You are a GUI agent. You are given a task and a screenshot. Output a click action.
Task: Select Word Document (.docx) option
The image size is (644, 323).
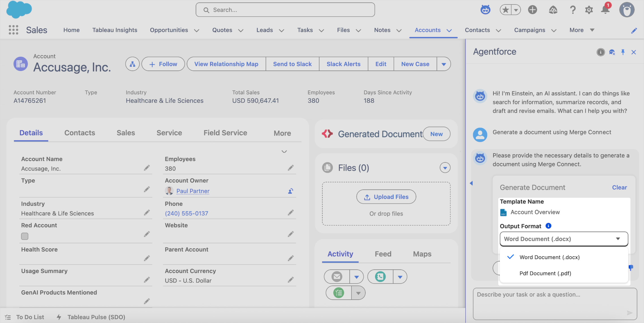(564, 257)
